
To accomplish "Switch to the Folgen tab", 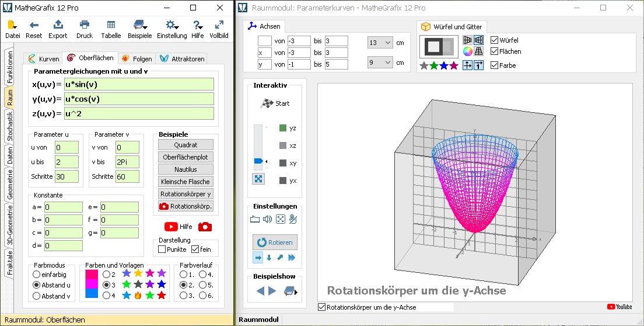I will pos(136,59).
